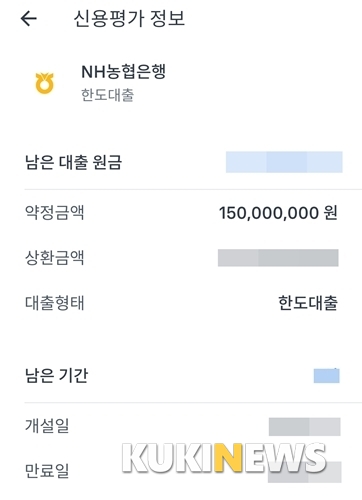The height and width of the screenshot is (500, 362).
Task: Tap the back arrow icon
Action: (29, 18)
